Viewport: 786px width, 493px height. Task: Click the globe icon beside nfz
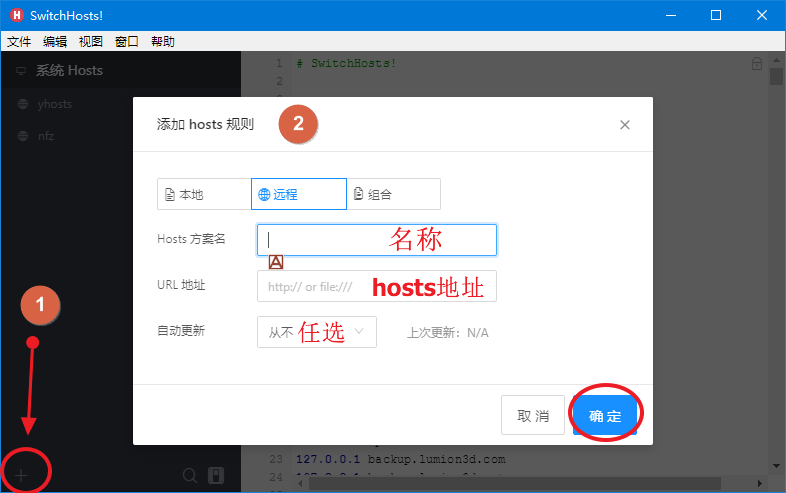pyautogui.click(x=23, y=136)
